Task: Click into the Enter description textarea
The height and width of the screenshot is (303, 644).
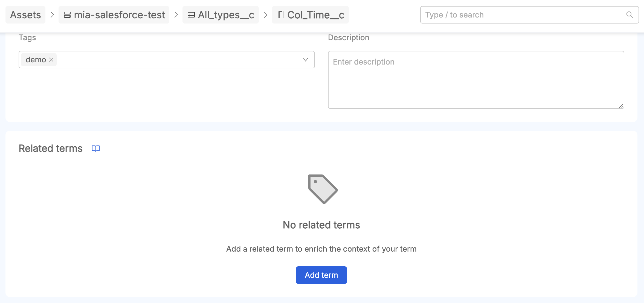Action: (476, 80)
